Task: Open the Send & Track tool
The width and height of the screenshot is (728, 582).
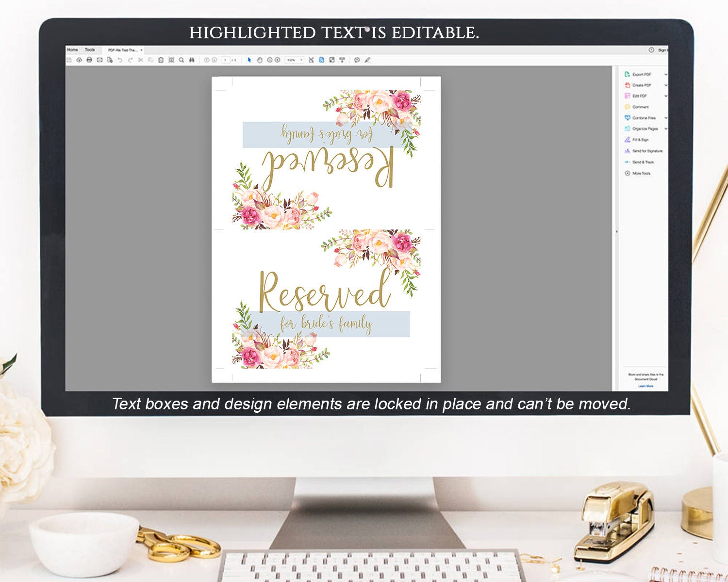Action: [x=642, y=162]
